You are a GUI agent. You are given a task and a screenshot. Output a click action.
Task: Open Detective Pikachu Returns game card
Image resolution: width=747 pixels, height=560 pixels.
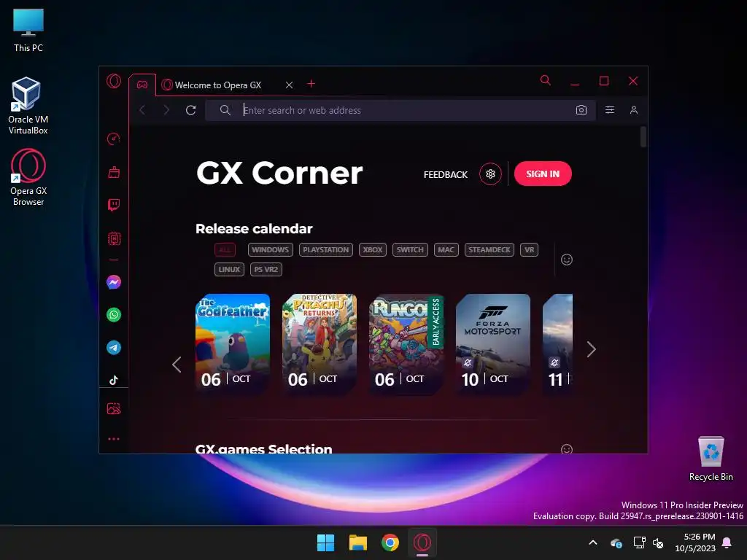pyautogui.click(x=320, y=344)
